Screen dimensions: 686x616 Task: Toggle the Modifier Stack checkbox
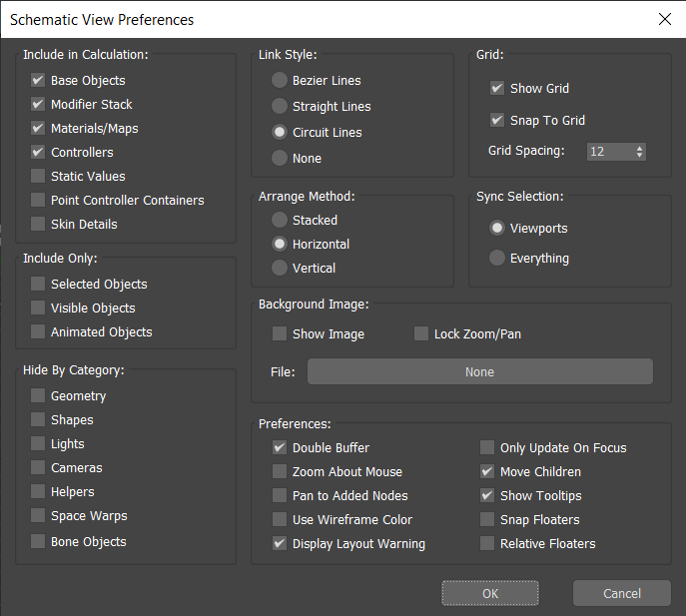[x=38, y=105]
